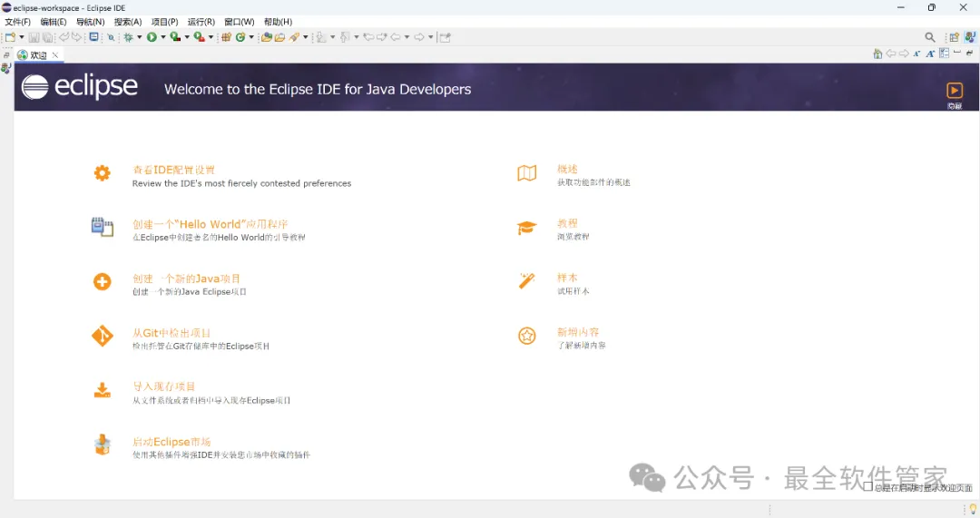
Task: Click the Customize Page icon
Action: (x=944, y=54)
